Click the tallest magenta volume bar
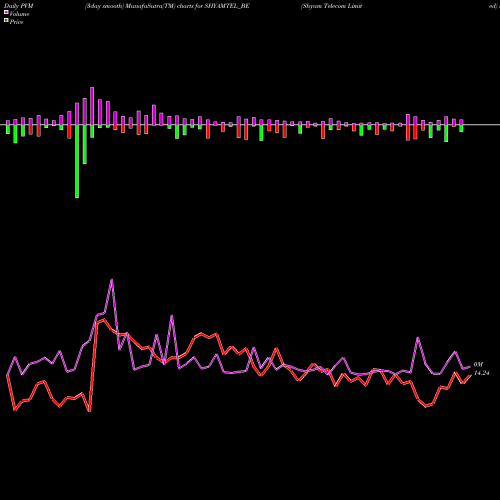This screenshot has height=500, width=500. click(x=92, y=106)
